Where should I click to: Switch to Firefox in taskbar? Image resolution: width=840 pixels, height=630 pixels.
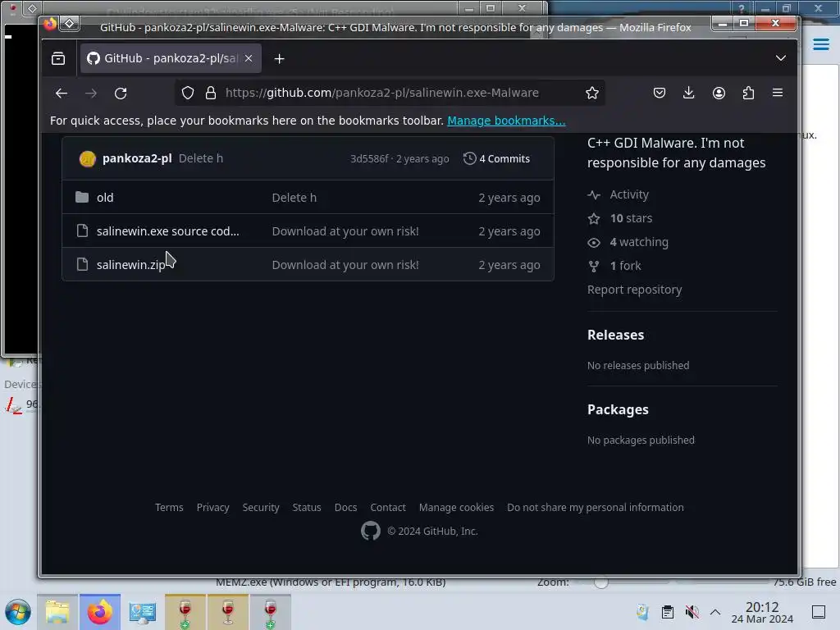(99, 612)
